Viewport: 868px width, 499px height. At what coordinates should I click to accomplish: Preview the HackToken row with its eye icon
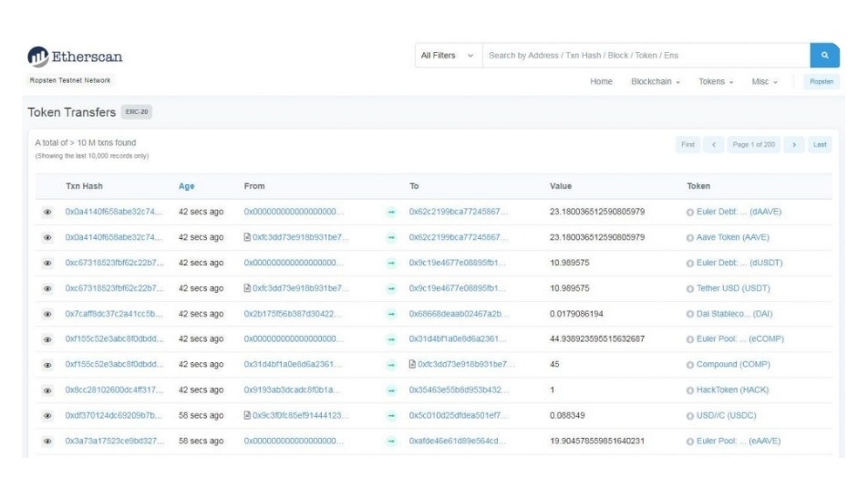47,390
